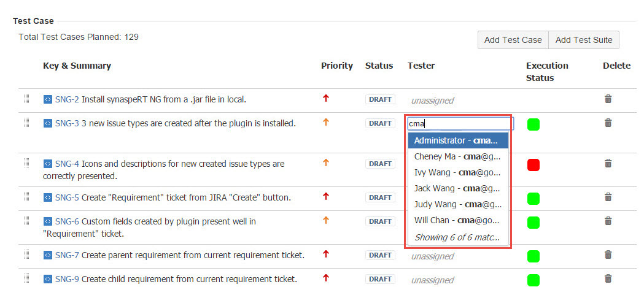Click the tester search field containing cma
This screenshot has height=287, width=644.
click(x=459, y=124)
